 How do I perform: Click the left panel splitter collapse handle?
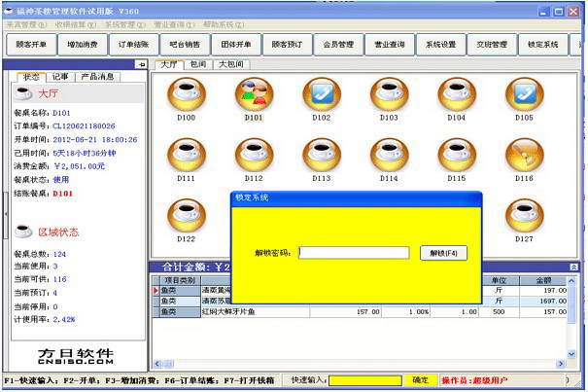[6, 215]
